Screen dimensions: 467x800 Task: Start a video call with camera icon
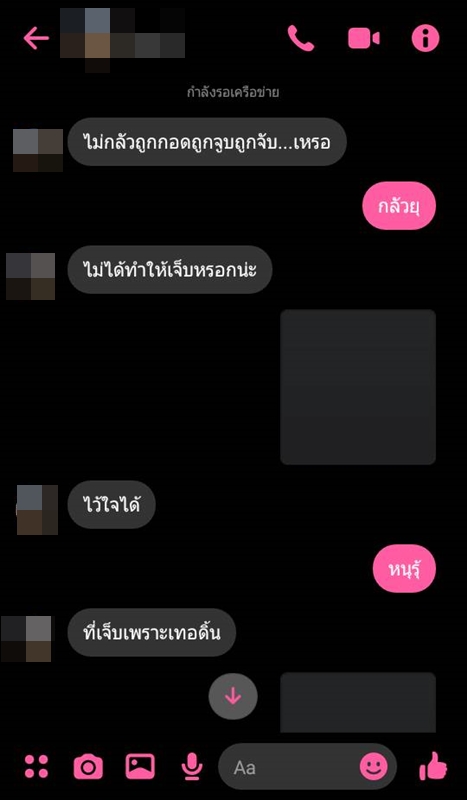[x=363, y=38]
